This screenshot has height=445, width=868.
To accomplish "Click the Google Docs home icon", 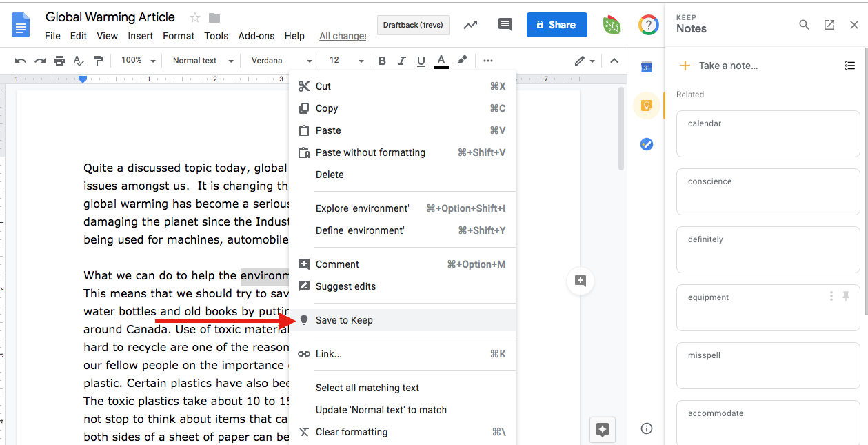I will [21, 26].
